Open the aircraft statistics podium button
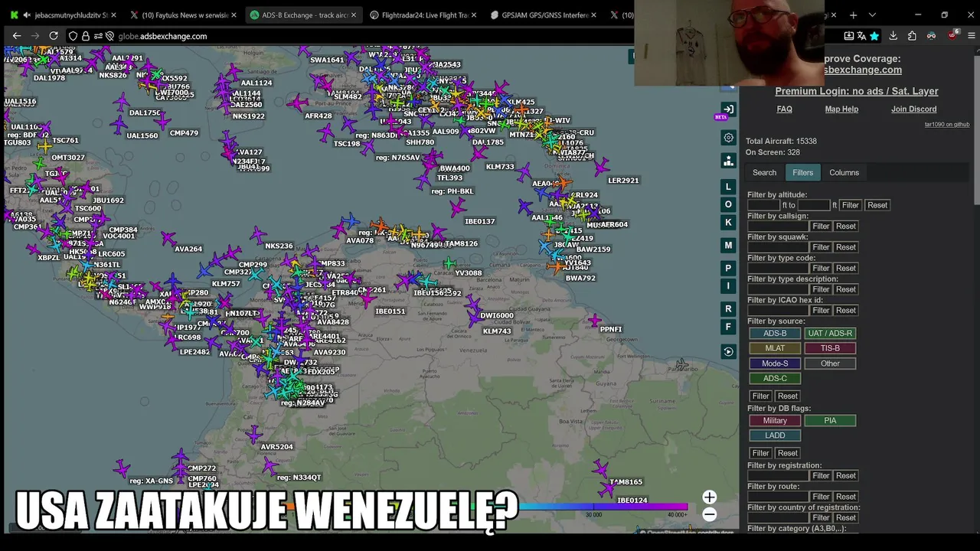Viewport: 980px width, 551px height. click(728, 161)
